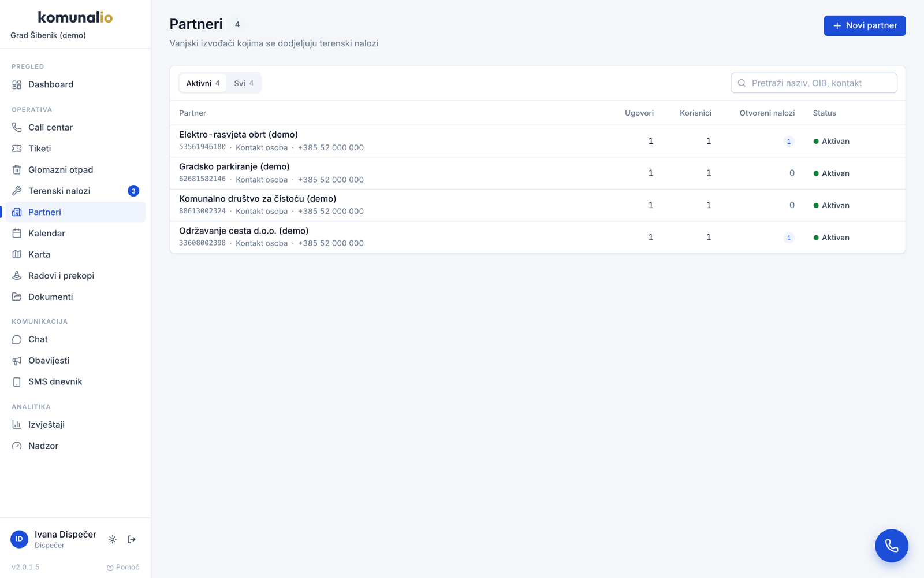Click open orders badge for Održavanje cesta
Screen dimensions: 924x578
point(789,238)
